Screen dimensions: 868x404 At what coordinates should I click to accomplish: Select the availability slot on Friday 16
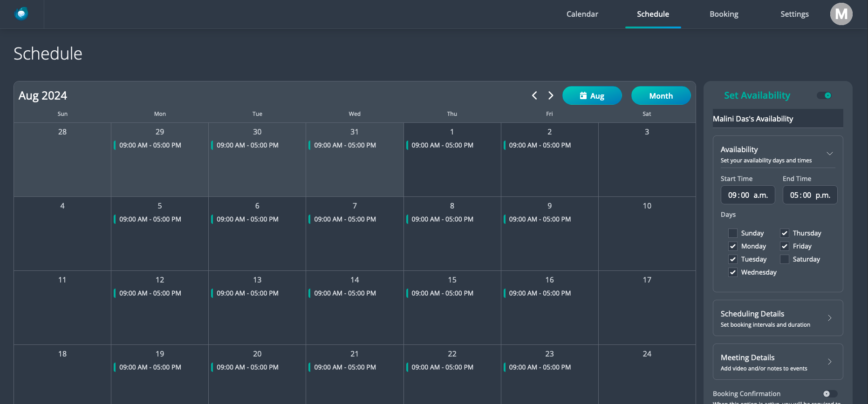(x=549, y=293)
